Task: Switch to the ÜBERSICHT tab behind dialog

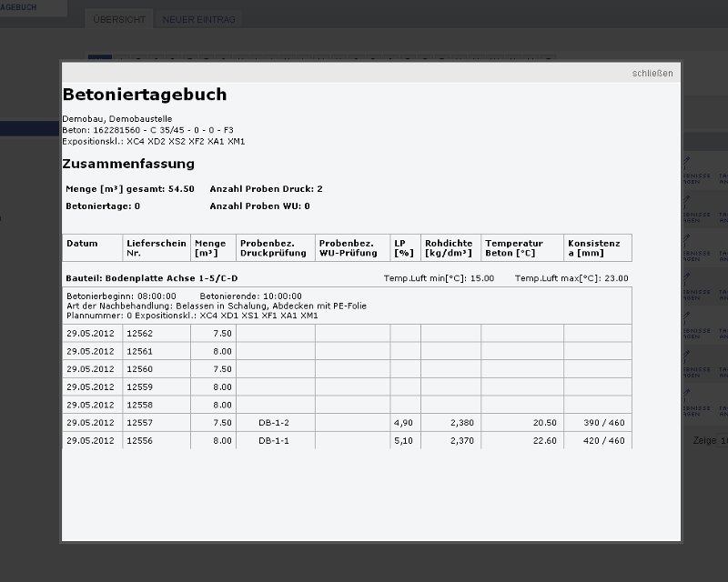Action: [x=119, y=19]
